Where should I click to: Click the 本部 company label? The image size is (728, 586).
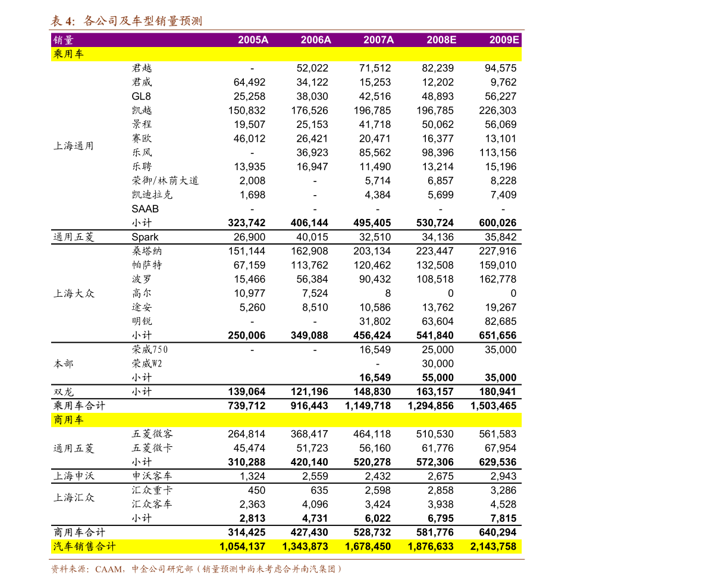[x=63, y=363]
